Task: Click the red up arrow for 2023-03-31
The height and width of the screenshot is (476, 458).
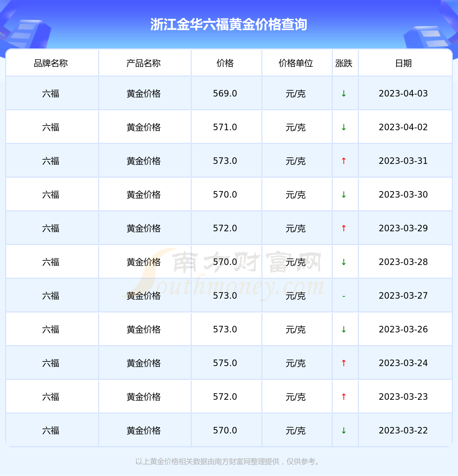Action: [344, 161]
